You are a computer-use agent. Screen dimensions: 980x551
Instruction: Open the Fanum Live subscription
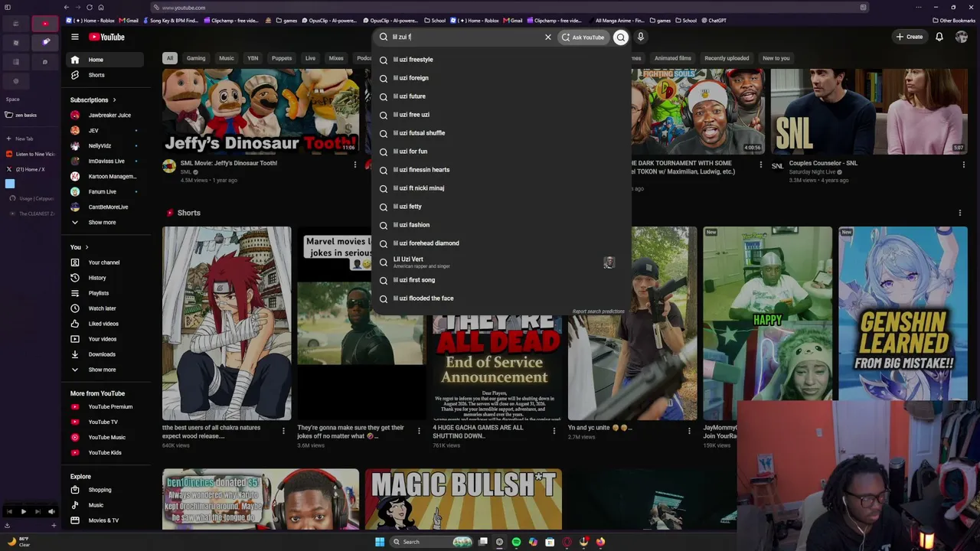pos(105,191)
